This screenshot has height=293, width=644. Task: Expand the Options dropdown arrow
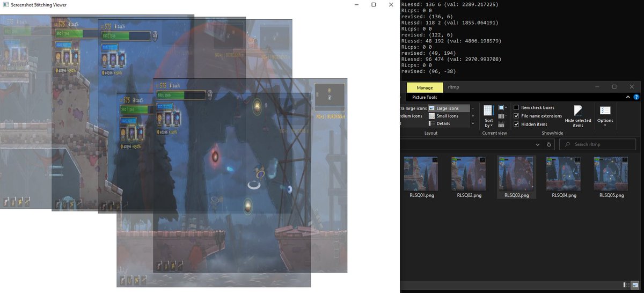(605, 126)
